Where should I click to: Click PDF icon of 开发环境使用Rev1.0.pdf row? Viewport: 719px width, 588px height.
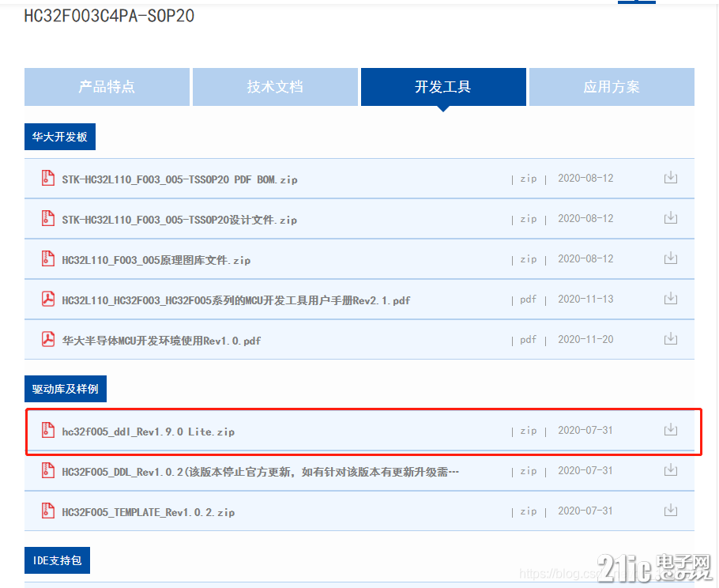coord(48,339)
